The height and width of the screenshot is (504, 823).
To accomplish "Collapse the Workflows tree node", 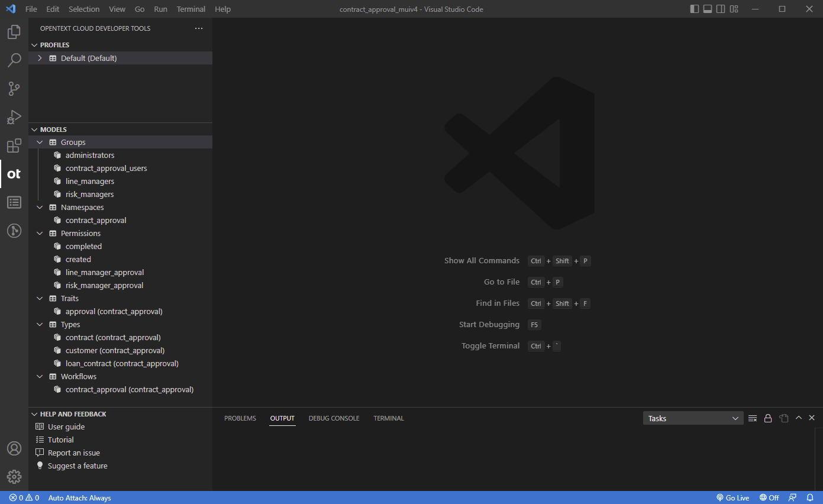I will click(40, 376).
